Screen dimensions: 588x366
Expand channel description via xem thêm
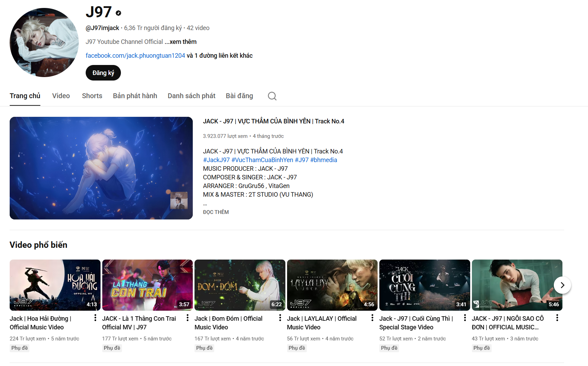pyautogui.click(x=180, y=41)
